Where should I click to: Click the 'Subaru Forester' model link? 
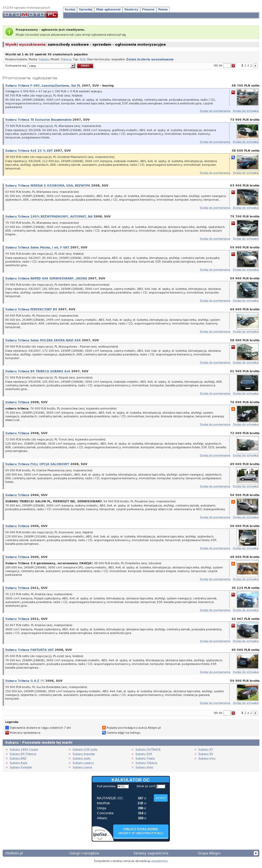point(21,767)
